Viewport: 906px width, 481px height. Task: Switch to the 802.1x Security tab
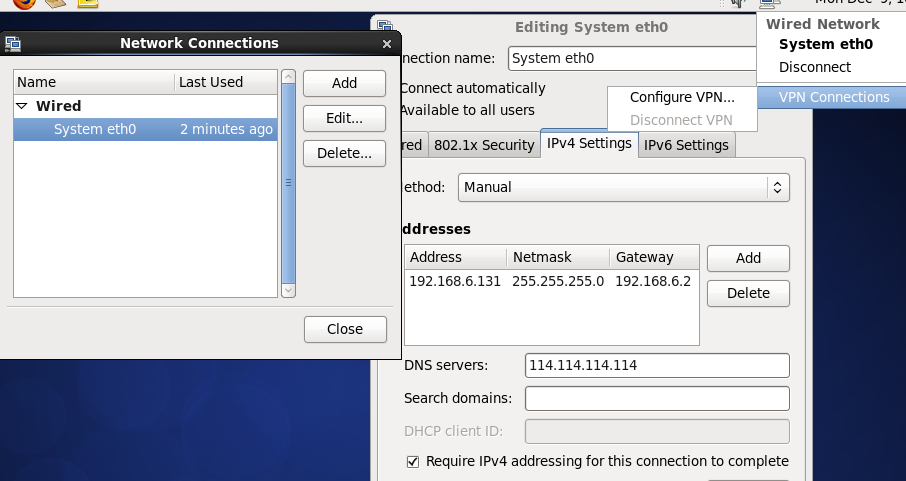pyautogui.click(x=484, y=145)
